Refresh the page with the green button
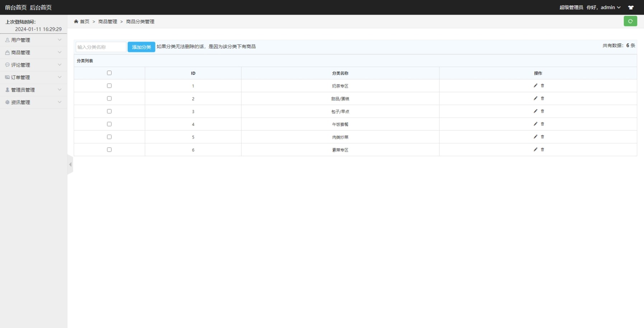Screen dimensions: 644x328 (x=630, y=21)
